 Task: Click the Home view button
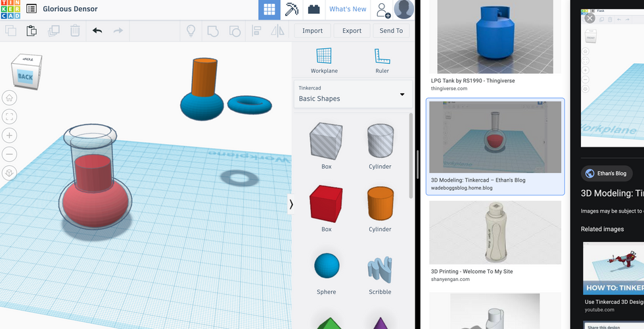[9, 98]
